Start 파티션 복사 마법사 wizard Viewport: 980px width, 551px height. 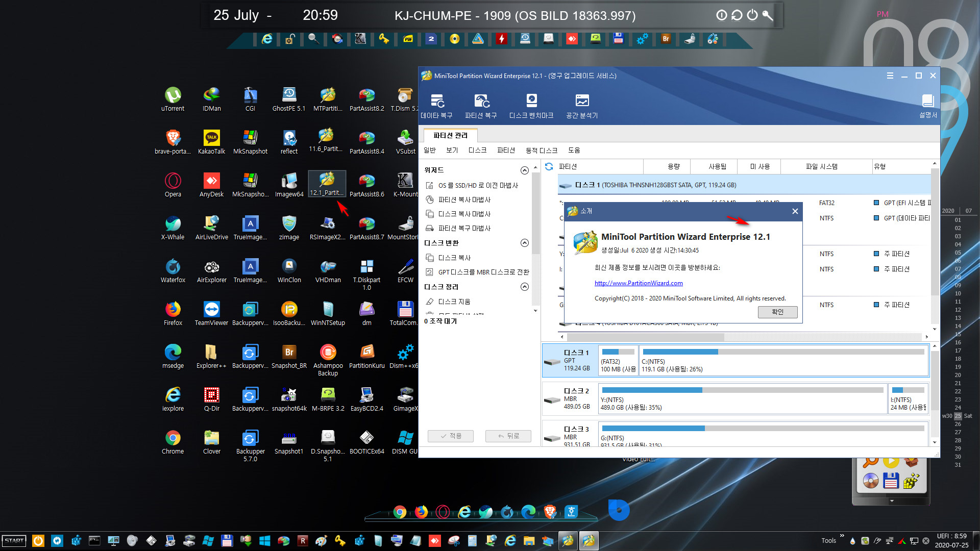tap(458, 199)
